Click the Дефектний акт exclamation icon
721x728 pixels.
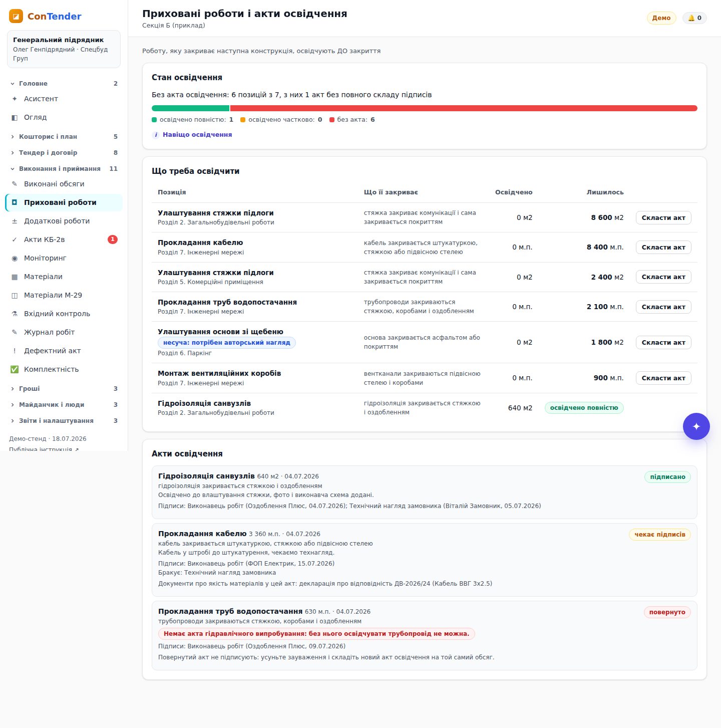(15, 351)
